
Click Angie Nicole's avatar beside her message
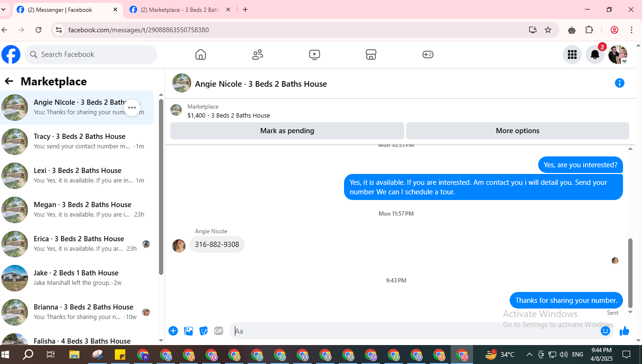pyautogui.click(x=179, y=246)
